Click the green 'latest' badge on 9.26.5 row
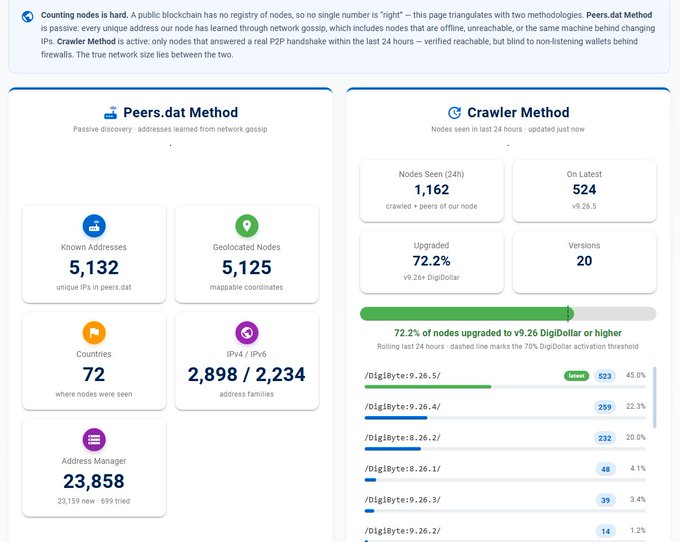Viewport: 680px width, 542px height. 576,376
